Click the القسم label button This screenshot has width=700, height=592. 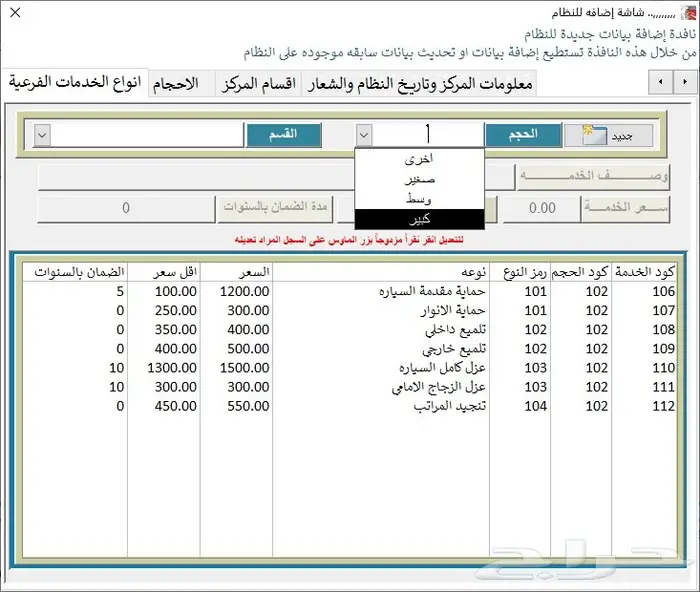(x=283, y=135)
